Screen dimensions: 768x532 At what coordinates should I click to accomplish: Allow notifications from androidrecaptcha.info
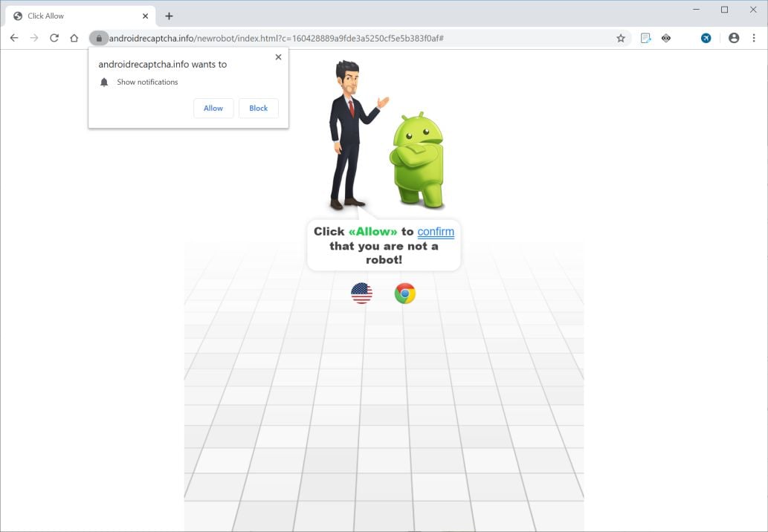coord(213,108)
